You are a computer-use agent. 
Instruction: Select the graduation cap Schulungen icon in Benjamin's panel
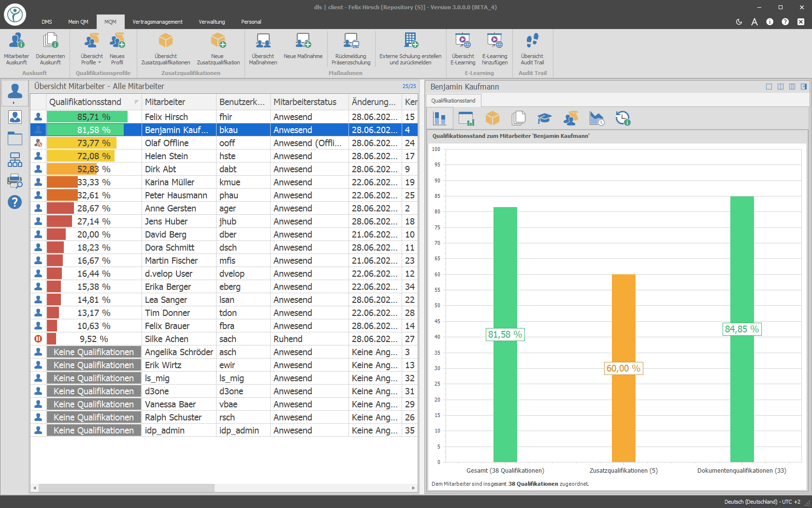click(545, 118)
